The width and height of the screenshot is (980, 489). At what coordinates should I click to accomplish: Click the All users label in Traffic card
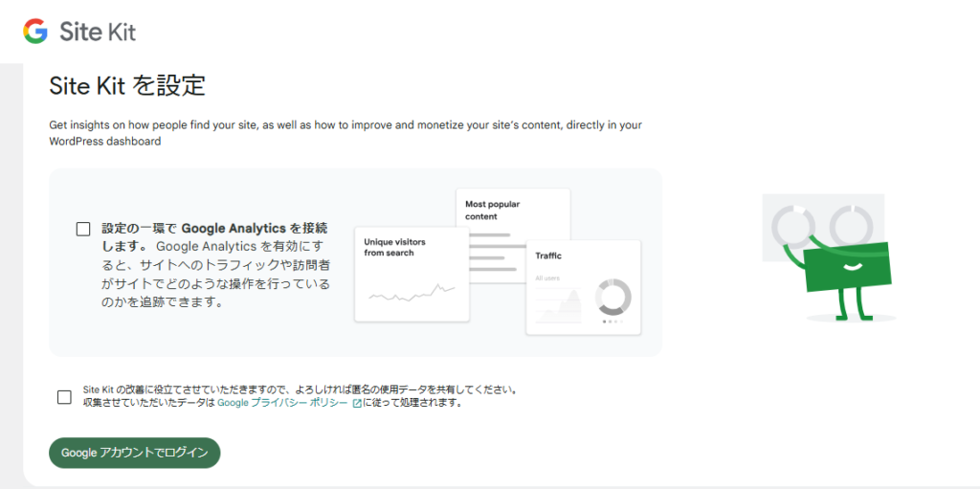547,278
